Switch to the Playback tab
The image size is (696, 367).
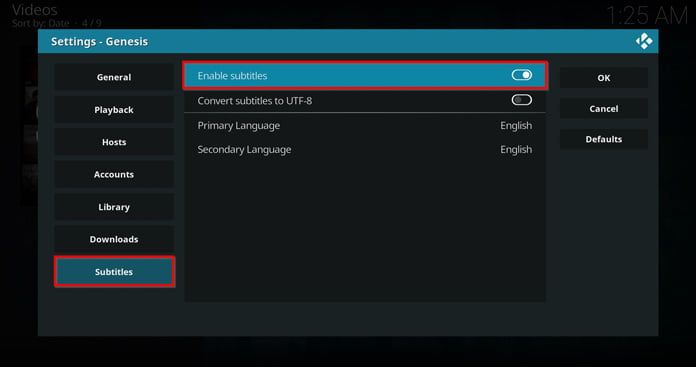[114, 110]
